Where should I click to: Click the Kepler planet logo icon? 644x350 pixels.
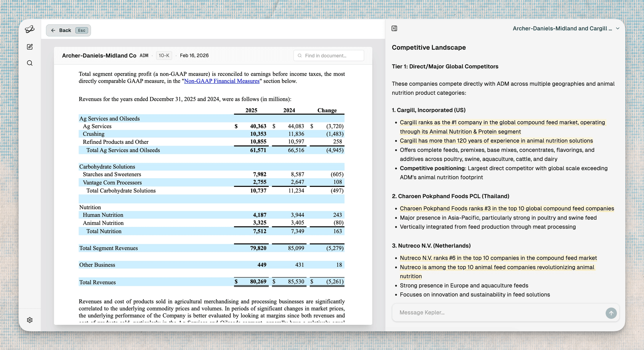[x=30, y=29]
